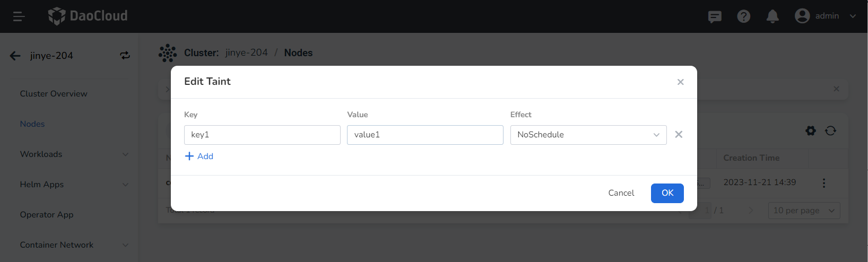
Task: Click the switch cluster icon
Action: pyautogui.click(x=125, y=56)
